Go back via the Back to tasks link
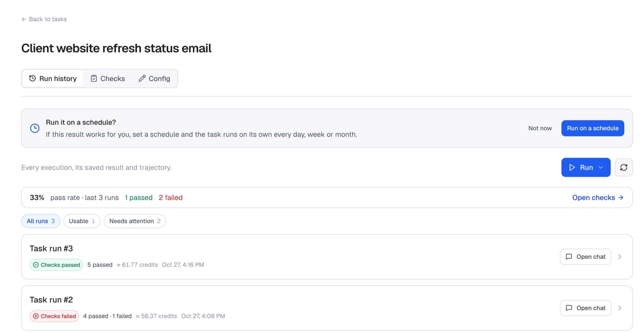Screen dimensions: 644x333 click(44, 19)
